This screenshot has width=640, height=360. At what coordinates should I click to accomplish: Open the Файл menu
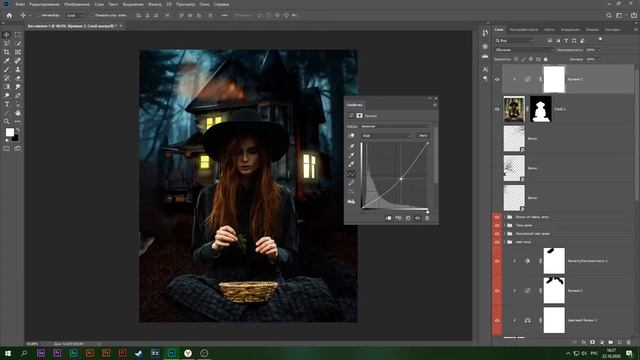pos(20,4)
